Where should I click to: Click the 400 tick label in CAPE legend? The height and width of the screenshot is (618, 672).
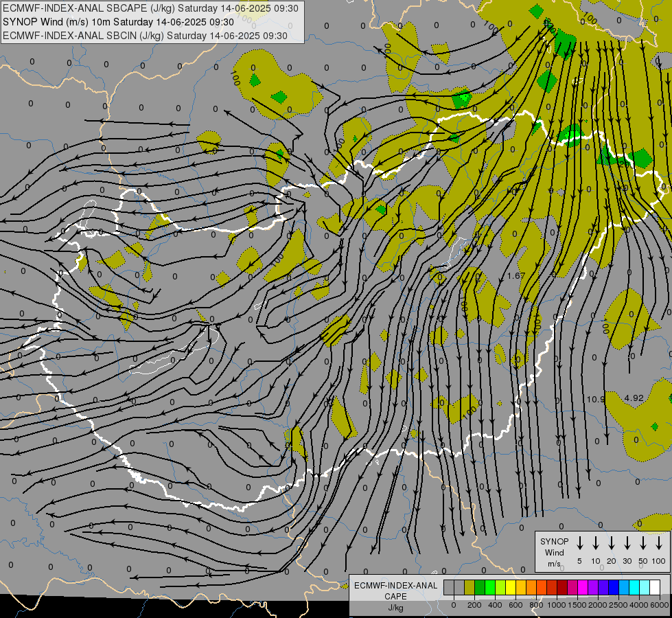pos(495,605)
